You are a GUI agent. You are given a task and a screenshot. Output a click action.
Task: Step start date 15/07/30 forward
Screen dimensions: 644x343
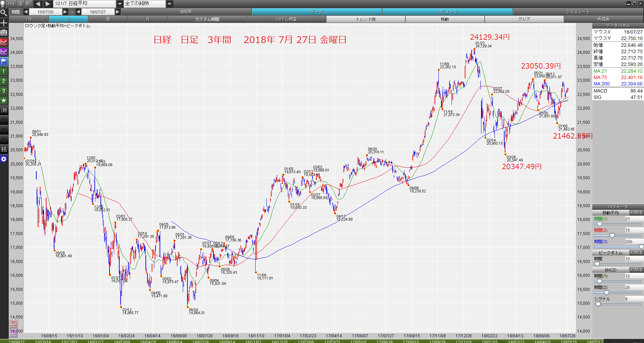click(66, 12)
